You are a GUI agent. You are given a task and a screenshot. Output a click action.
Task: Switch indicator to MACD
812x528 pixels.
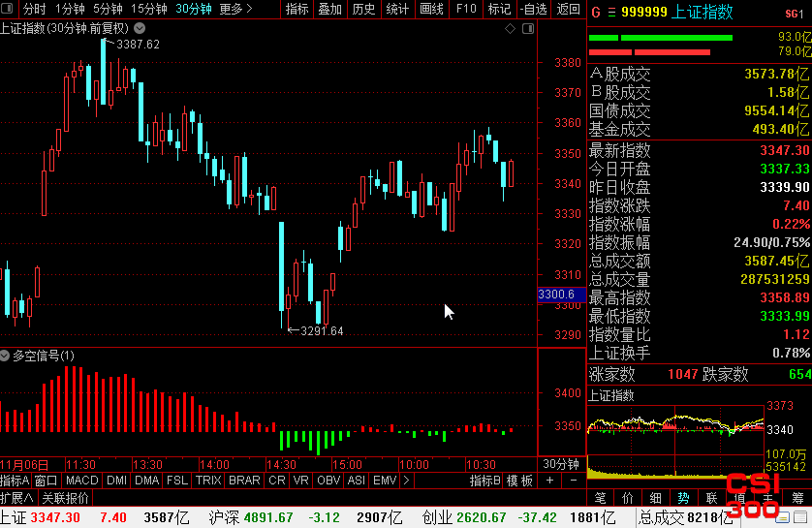(81, 481)
